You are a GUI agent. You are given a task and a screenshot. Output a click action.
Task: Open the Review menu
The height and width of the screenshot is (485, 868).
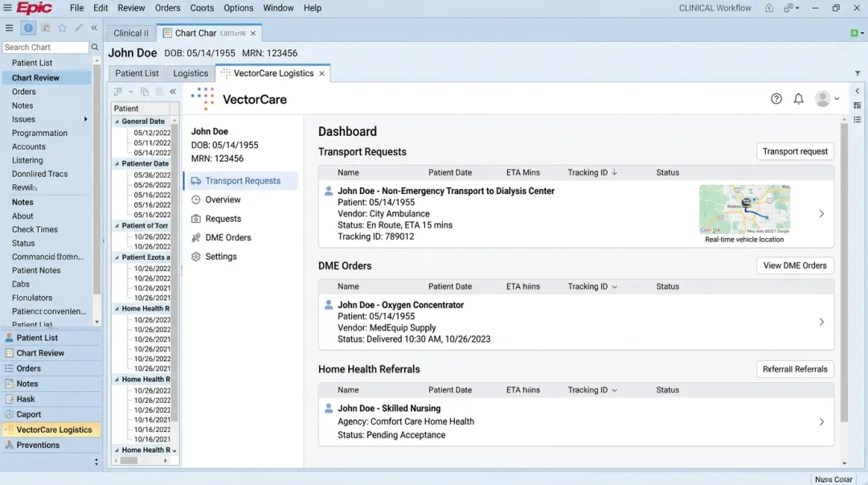[131, 8]
